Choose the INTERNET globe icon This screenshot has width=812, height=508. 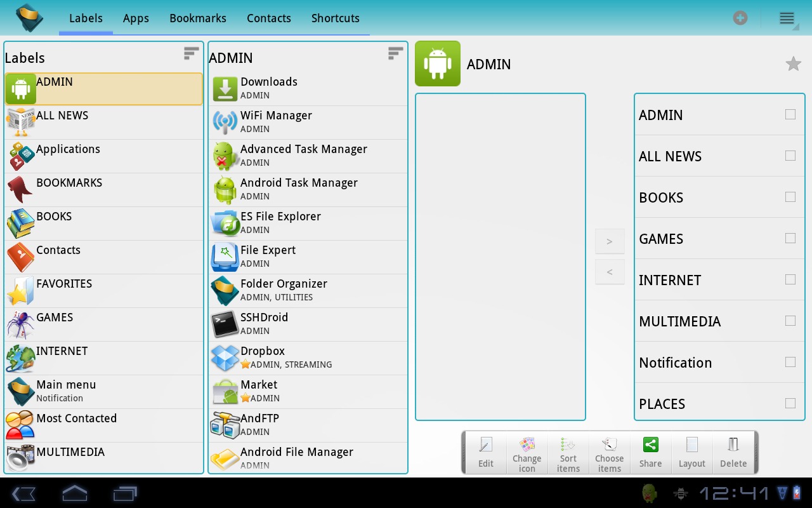(x=20, y=358)
